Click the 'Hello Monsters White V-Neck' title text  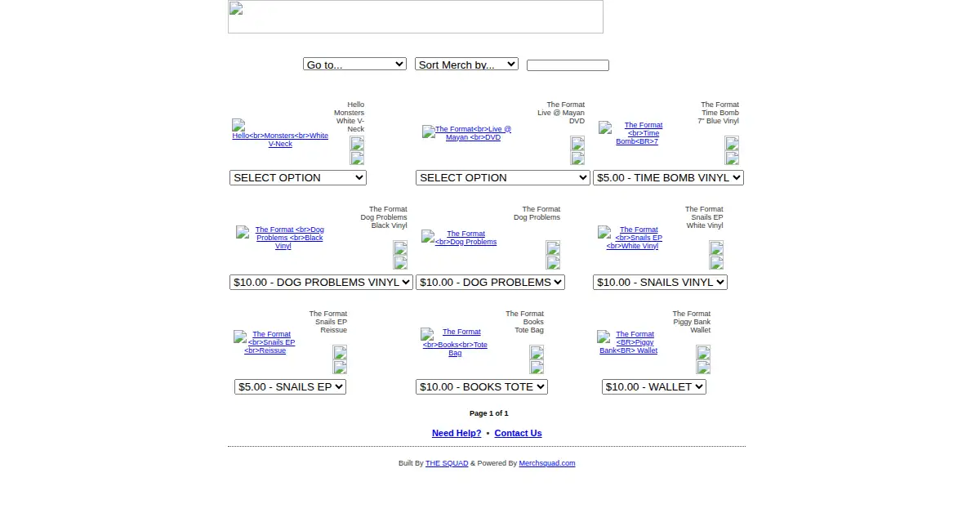(x=350, y=117)
